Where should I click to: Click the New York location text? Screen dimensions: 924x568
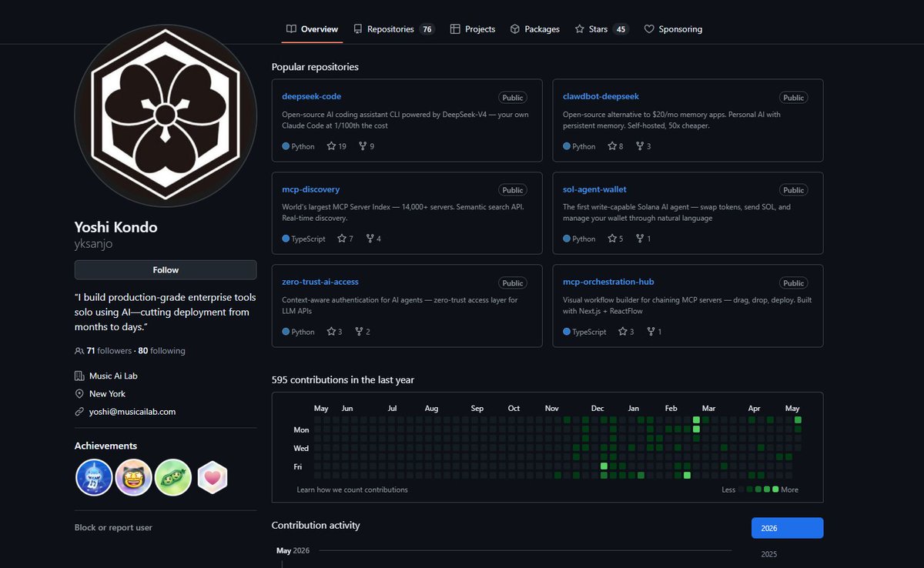click(107, 394)
